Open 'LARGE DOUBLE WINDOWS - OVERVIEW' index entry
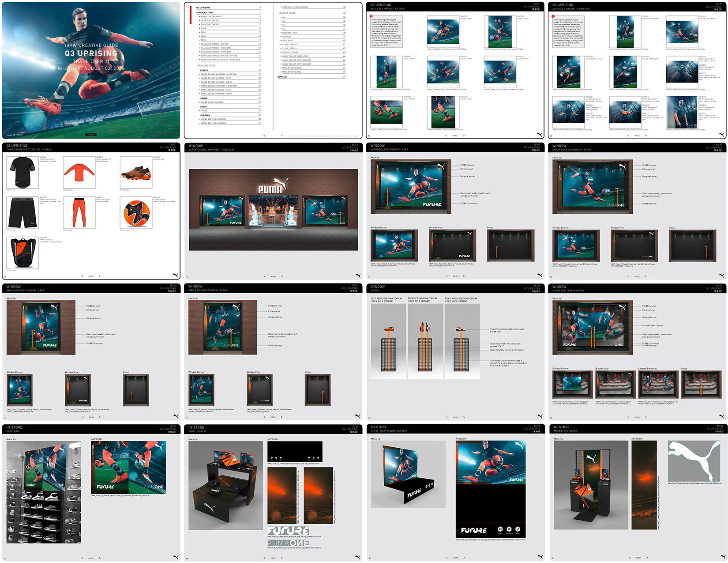 pos(229,74)
